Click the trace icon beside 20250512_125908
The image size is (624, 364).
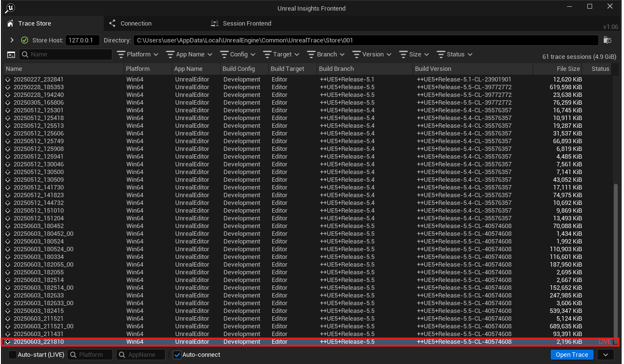point(8,149)
